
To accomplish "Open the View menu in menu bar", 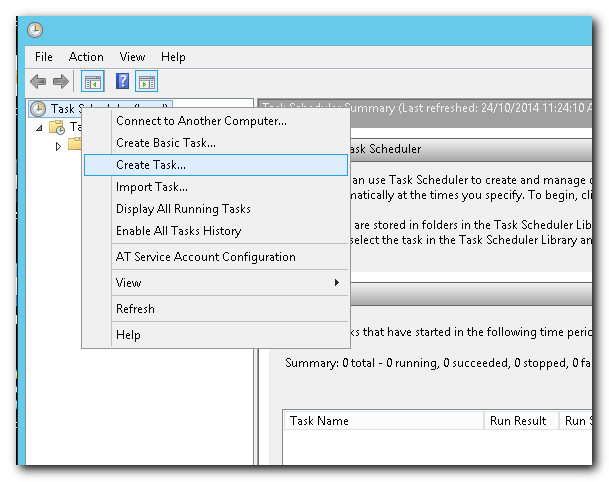I will click(132, 57).
